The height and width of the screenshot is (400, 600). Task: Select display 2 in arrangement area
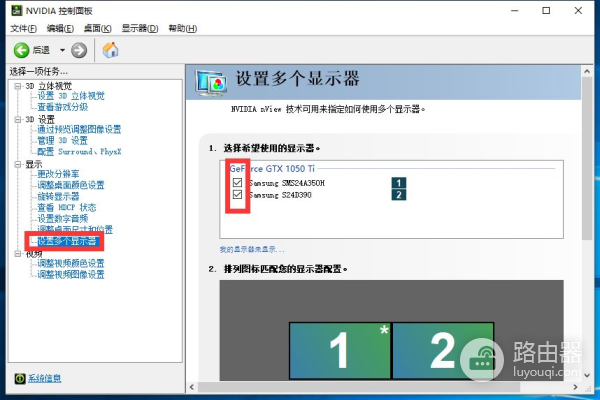443,351
